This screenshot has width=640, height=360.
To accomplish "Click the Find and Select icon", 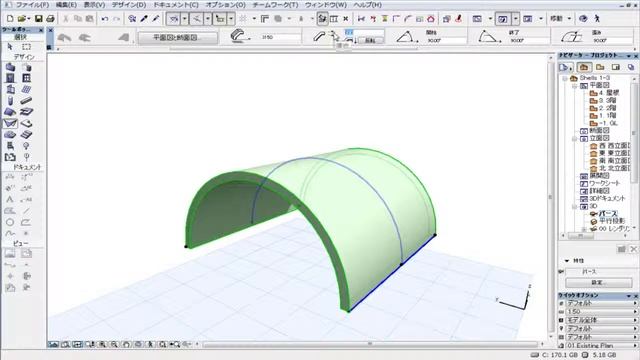I will [x=132, y=19].
